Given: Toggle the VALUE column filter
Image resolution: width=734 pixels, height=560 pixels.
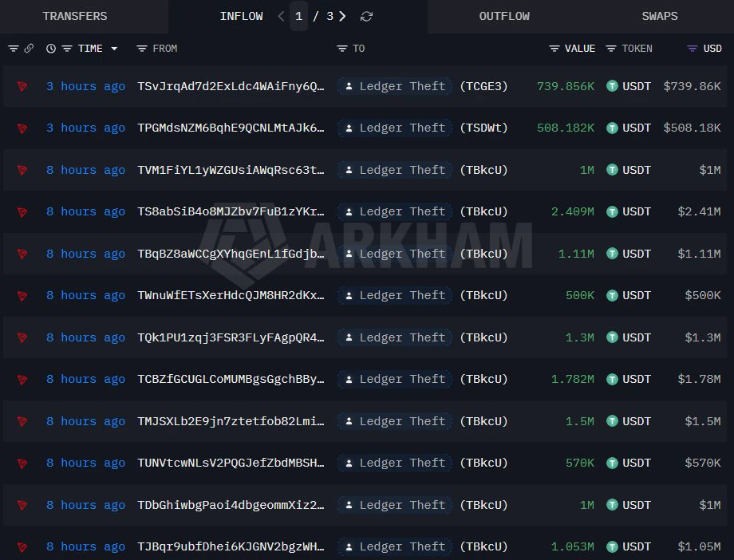Looking at the screenshot, I should click(554, 48).
